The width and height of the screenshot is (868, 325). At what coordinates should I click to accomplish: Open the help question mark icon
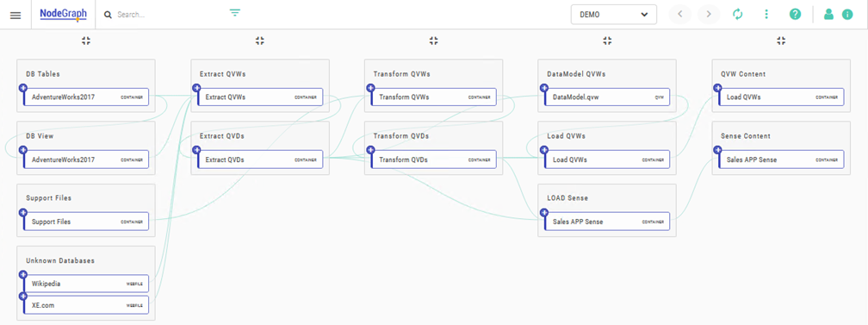[795, 15]
